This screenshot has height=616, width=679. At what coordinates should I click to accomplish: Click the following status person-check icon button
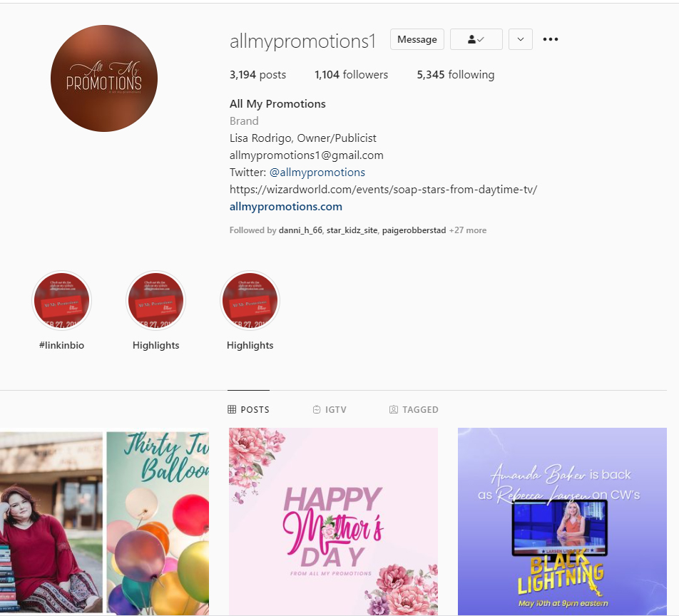click(x=476, y=39)
